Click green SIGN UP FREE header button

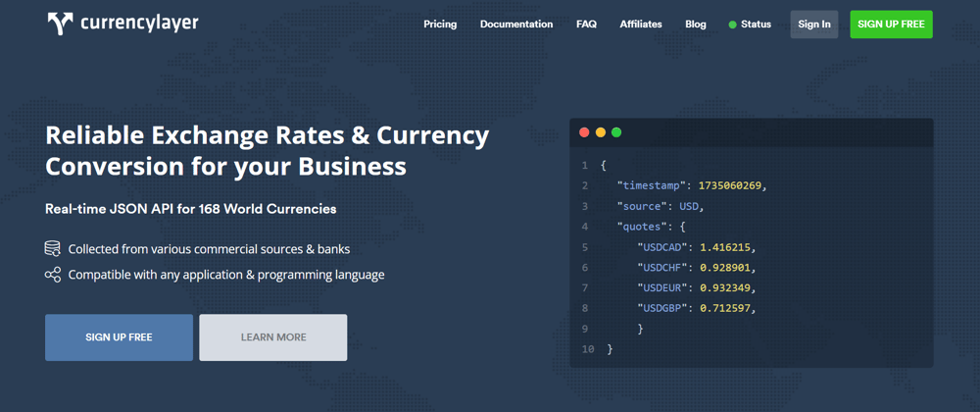[x=891, y=25]
